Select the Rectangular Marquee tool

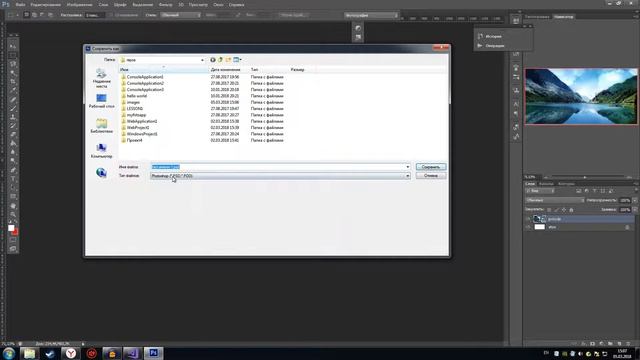13,55
